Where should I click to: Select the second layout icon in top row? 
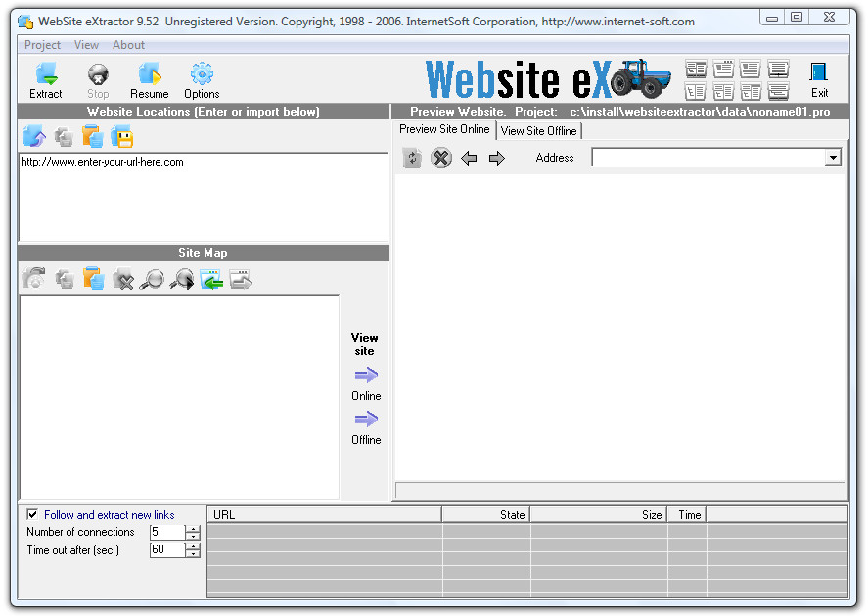(x=723, y=70)
